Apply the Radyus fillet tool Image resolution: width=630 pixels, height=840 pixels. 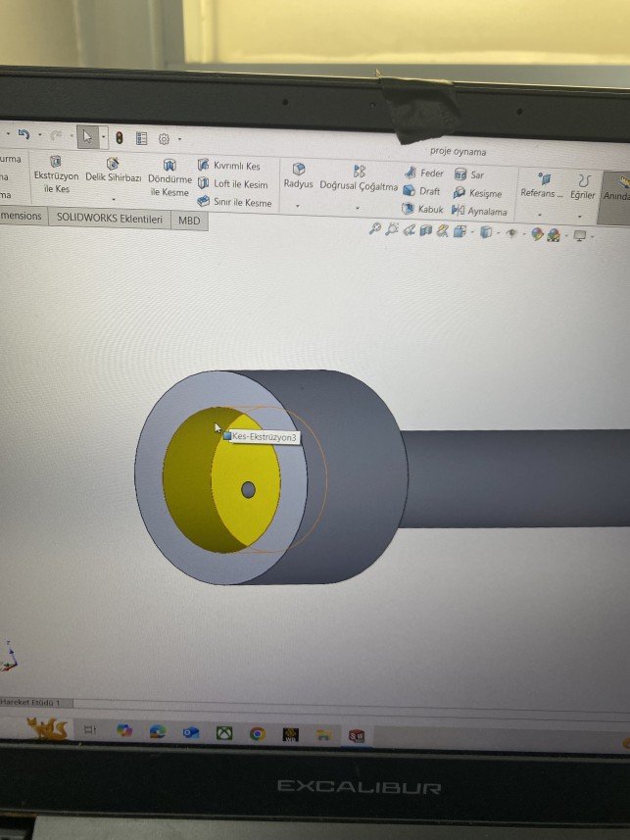point(298,176)
